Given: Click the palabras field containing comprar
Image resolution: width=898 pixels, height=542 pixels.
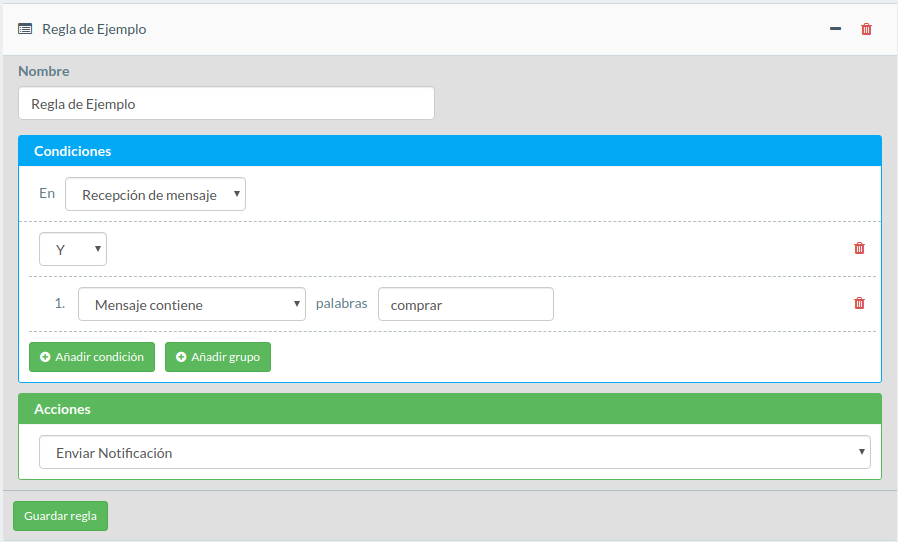Looking at the screenshot, I should tap(466, 304).
